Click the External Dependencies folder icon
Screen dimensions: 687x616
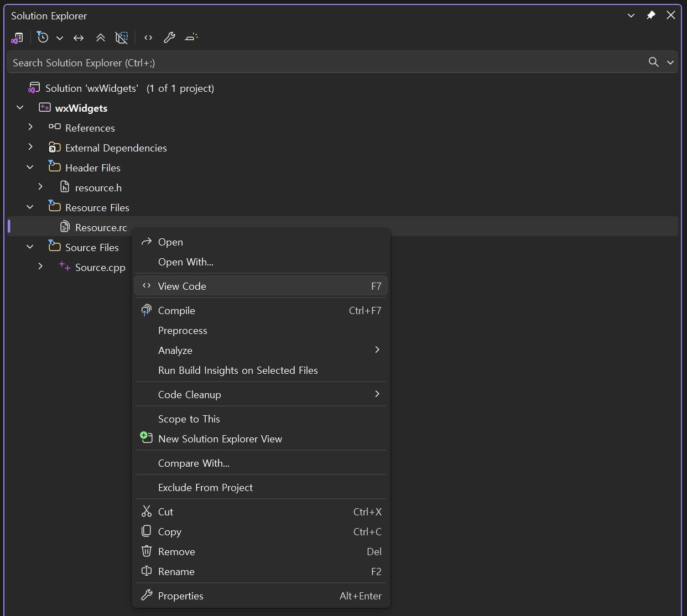[55, 147]
